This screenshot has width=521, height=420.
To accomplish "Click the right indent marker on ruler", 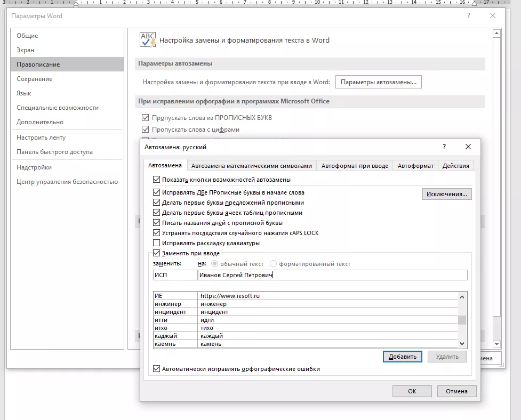I will (x=474, y=3).
